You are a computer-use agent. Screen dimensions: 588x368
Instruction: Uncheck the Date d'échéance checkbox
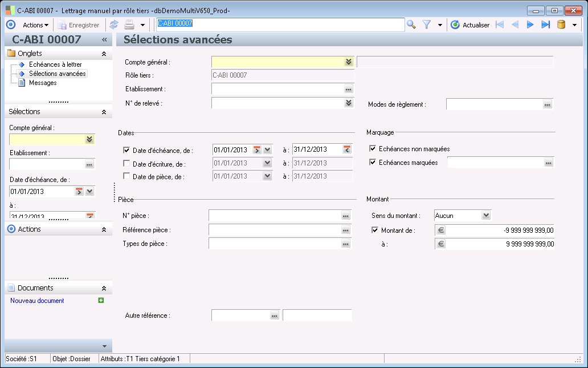[126, 150]
